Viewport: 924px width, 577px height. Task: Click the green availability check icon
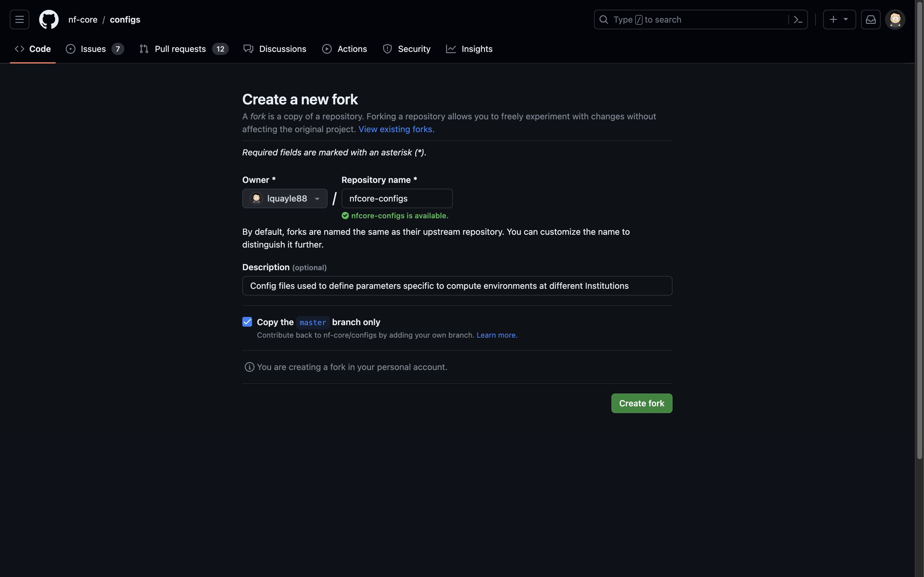click(345, 216)
